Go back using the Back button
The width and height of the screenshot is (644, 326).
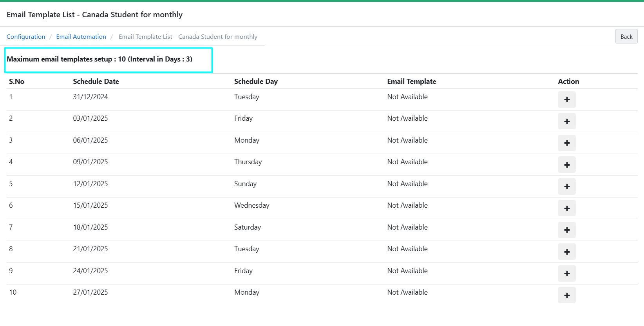[x=626, y=36]
